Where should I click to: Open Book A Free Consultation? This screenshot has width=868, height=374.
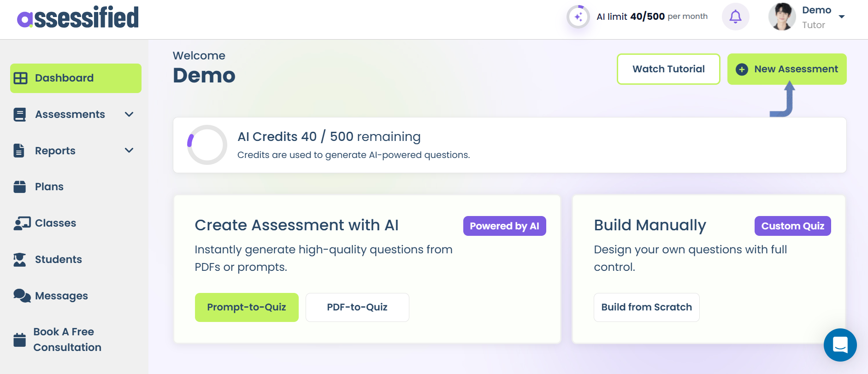coord(67,339)
